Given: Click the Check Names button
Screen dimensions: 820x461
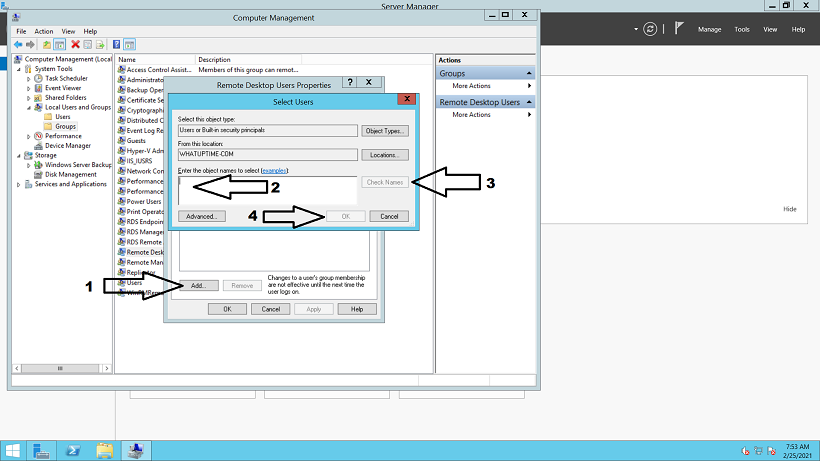Looking at the screenshot, I should [385, 182].
